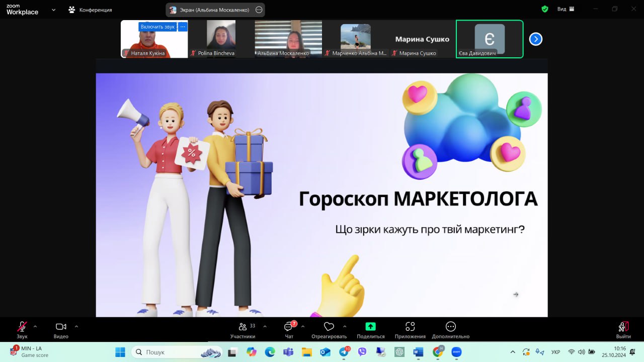
Task: Unmute the microphone with the Звук button
Action: coord(22,330)
